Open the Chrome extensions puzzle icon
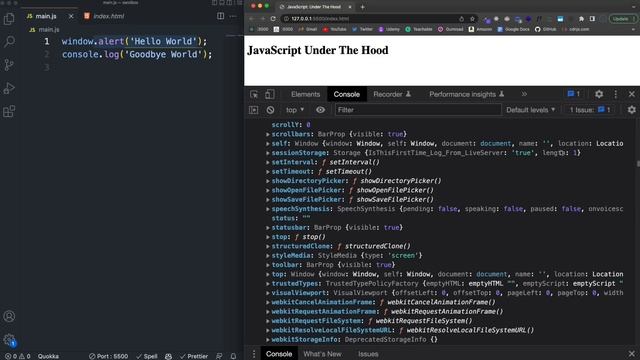 pos(581,19)
